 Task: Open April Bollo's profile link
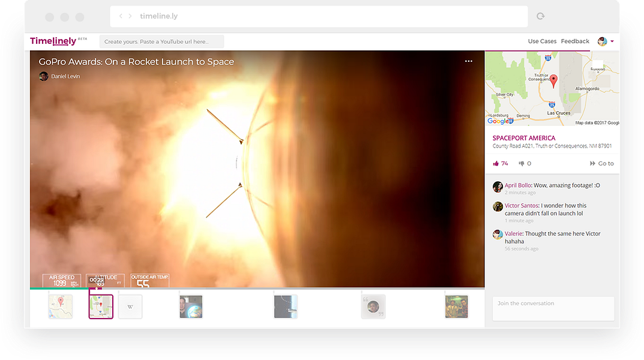coord(518,185)
